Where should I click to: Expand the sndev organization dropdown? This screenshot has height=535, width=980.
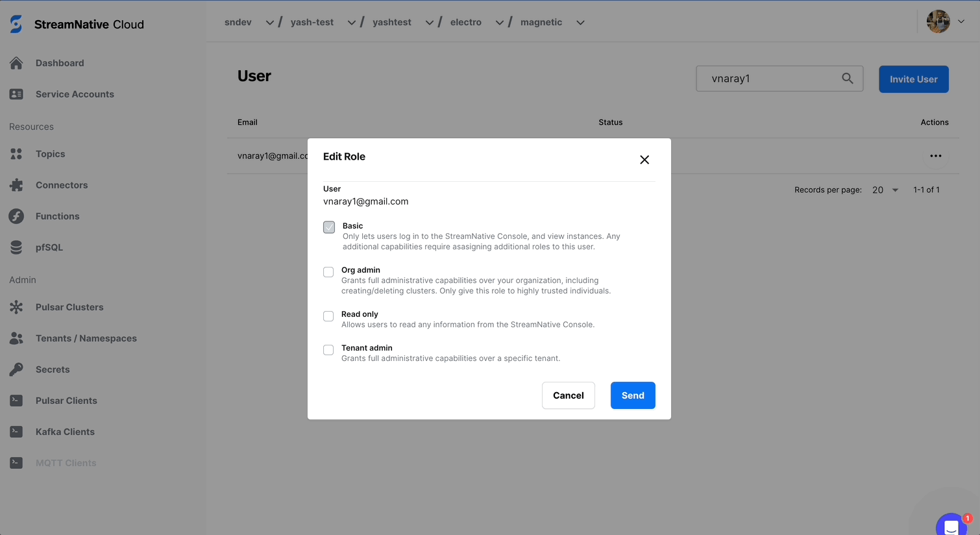(269, 23)
